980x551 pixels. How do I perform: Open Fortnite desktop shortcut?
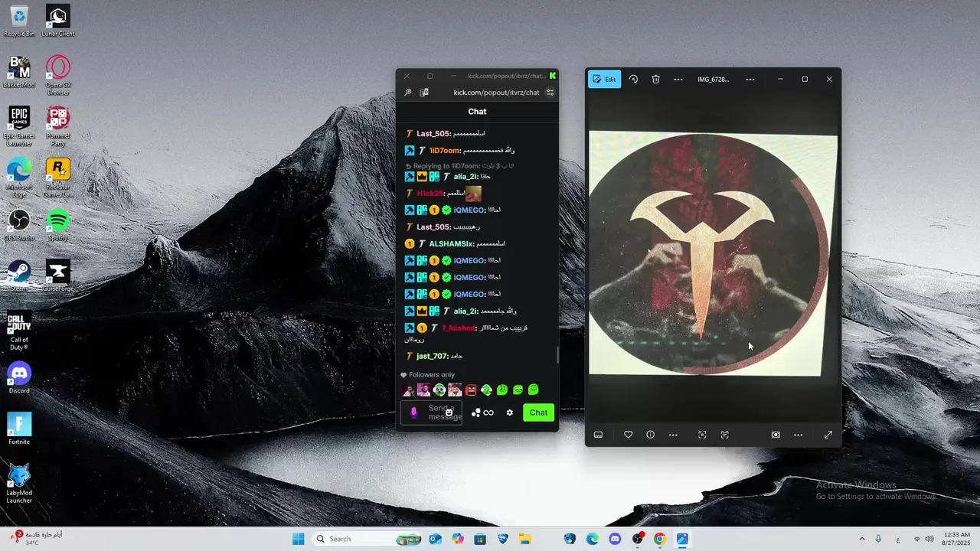[19, 429]
